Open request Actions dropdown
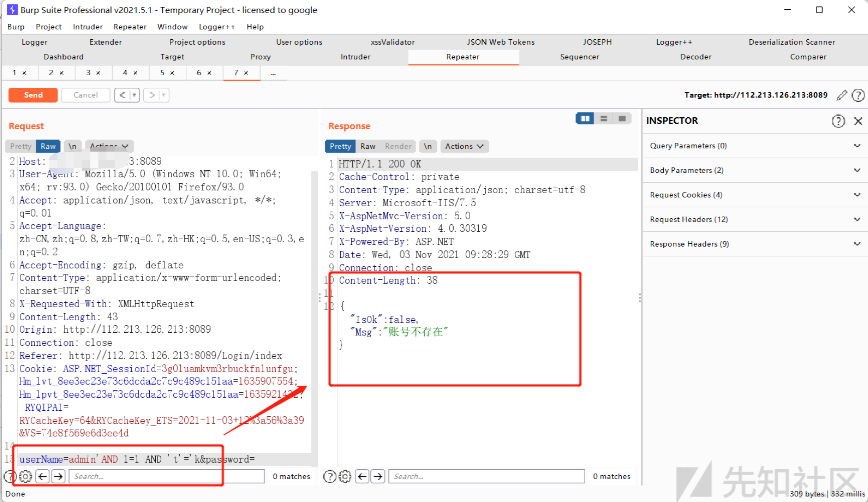Screen dimensions: 868x502 point(109,146)
